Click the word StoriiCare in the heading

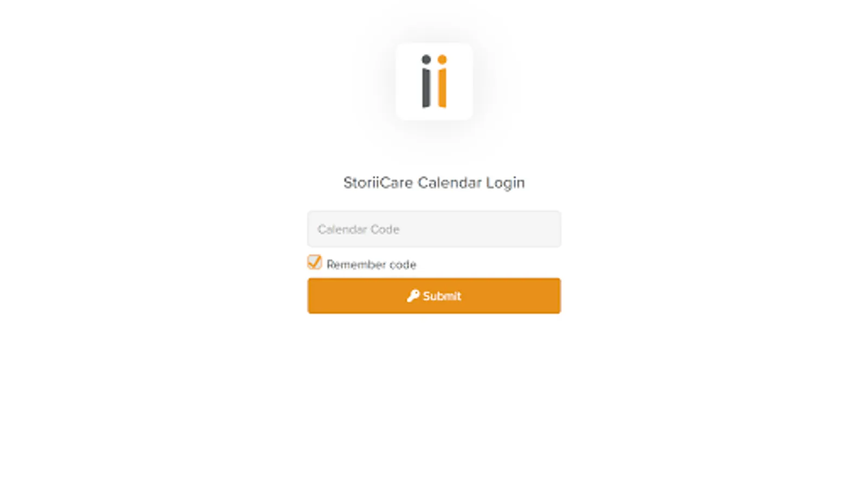point(378,183)
